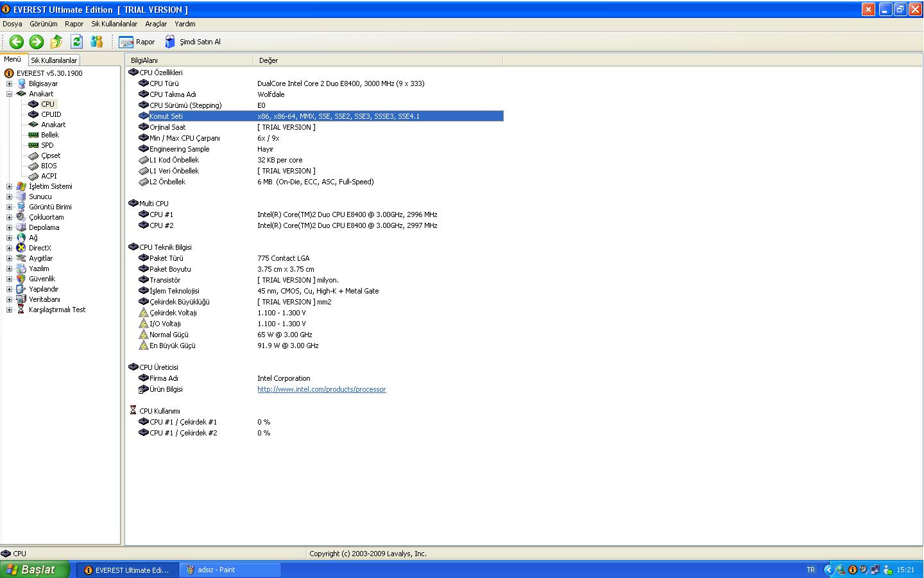
Task: Expand the Bilgisayar tree node
Action: [9, 83]
